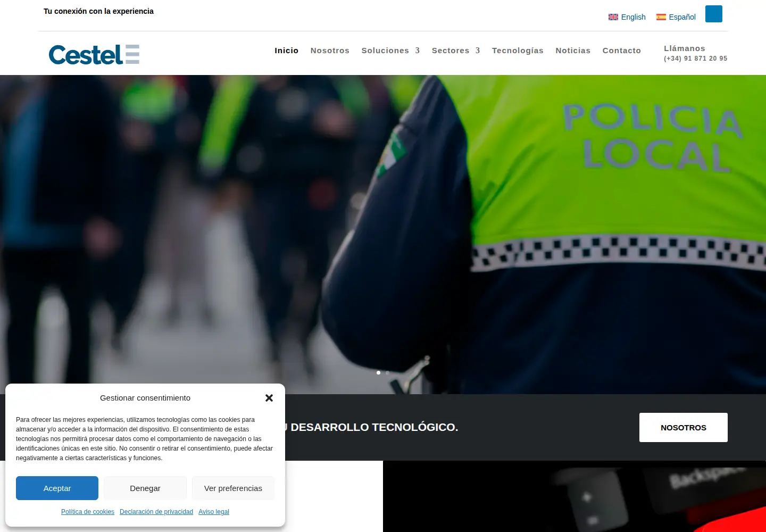Click 'Tu conexión con la experiencia' tagline
The height and width of the screenshot is (532, 766).
98,11
